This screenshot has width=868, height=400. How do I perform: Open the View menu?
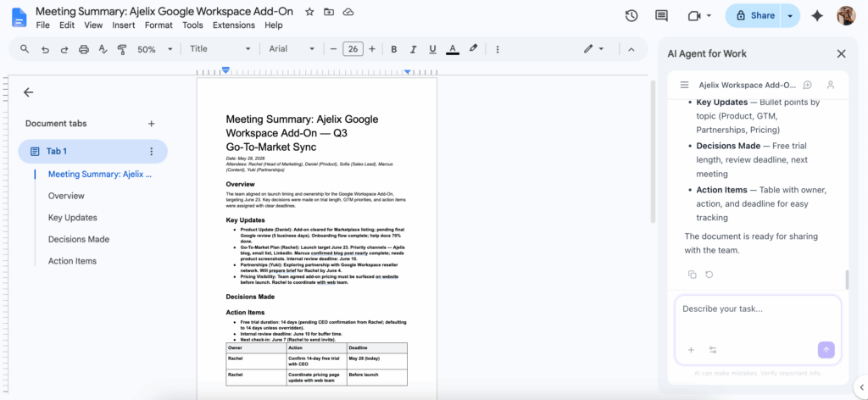pyautogui.click(x=93, y=25)
